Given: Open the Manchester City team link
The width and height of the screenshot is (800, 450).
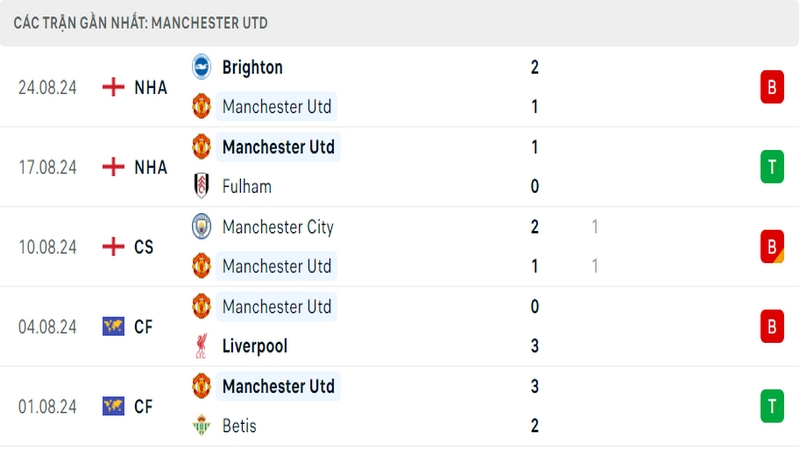Looking at the screenshot, I should tap(278, 227).
